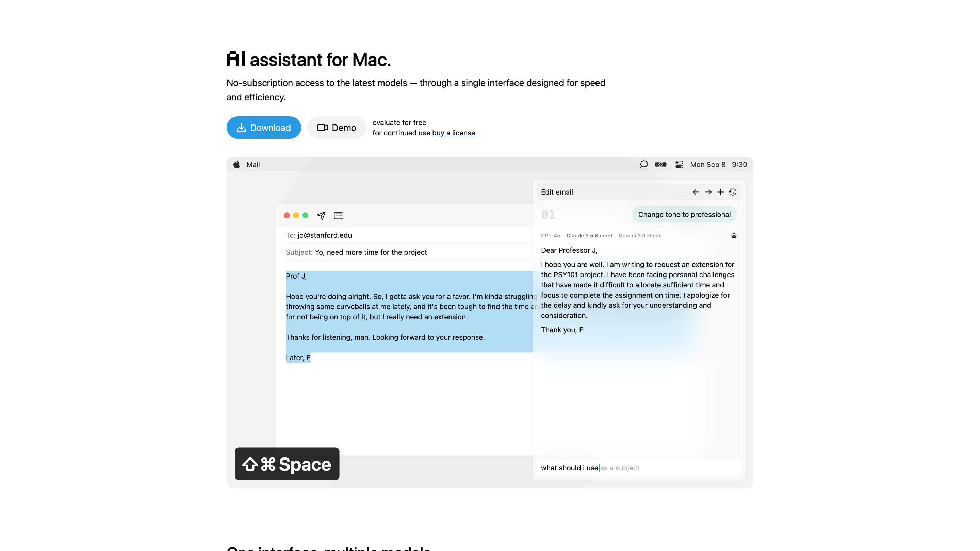Switch to the GPT-4o model tab
The height and width of the screenshot is (551, 980).
point(550,236)
